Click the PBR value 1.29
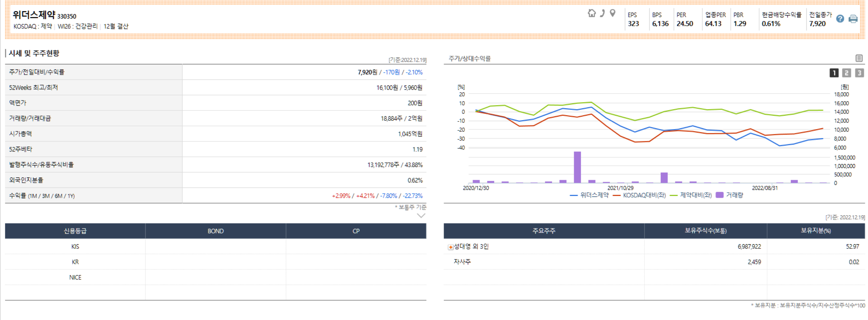This screenshot has height=320, width=868. (740, 24)
